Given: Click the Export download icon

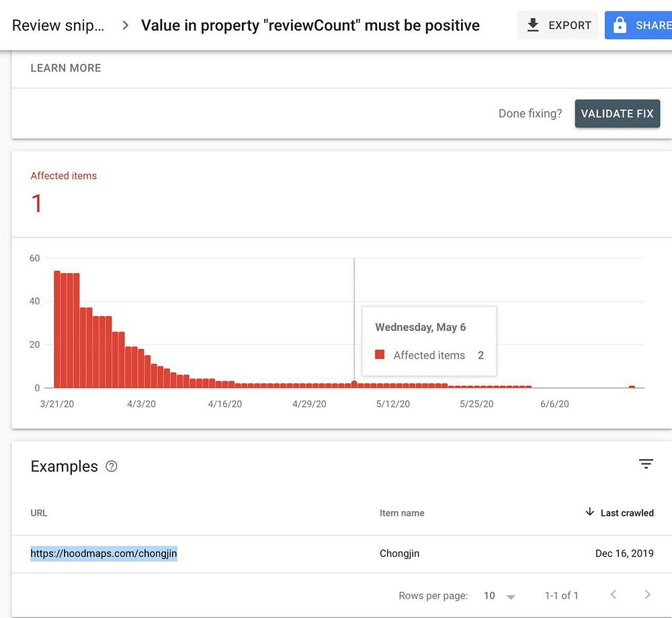Looking at the screenshot, I should pos(533,26).
